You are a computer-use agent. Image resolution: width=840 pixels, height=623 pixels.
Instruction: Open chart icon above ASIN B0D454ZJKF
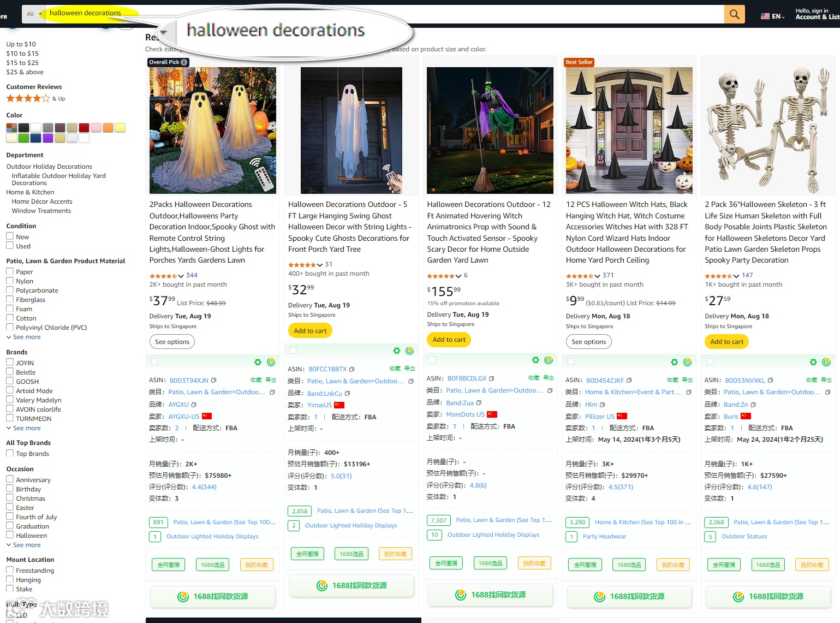tap(687, 362)
